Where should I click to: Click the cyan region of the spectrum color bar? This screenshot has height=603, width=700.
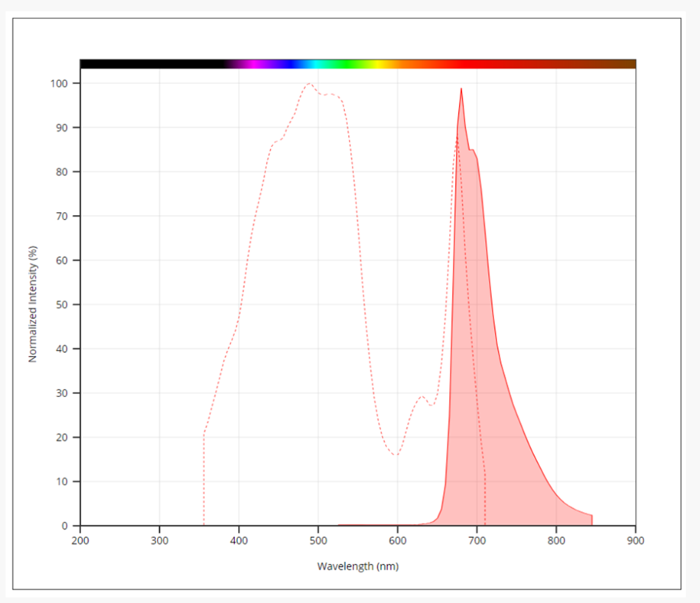pyautogui.click(x=315, y=64)
